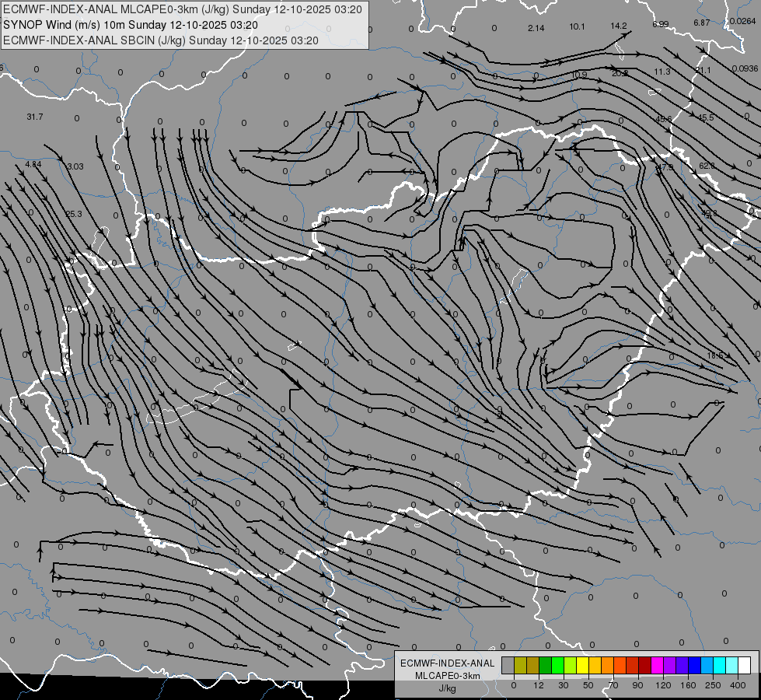Click the MLCAPE0-3km title line at top

point(183,9)
